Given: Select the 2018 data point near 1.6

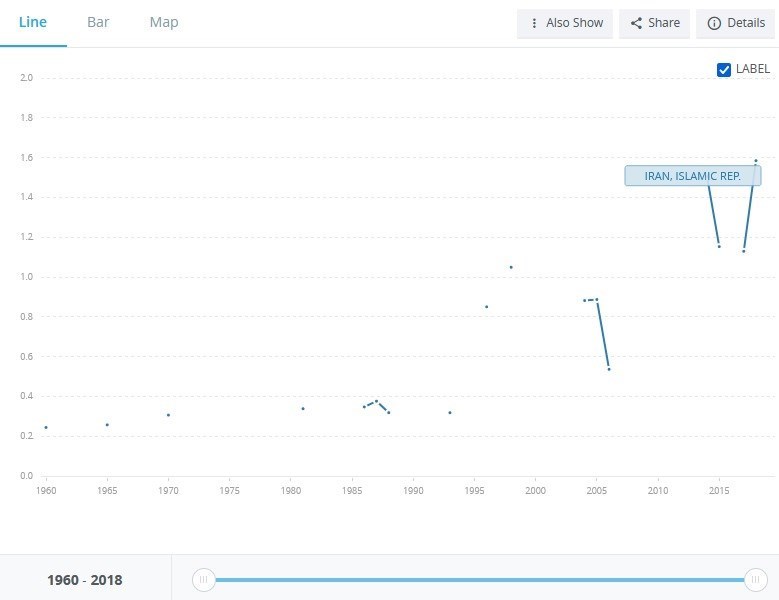Looking at the screenshot, I should 756,161.
